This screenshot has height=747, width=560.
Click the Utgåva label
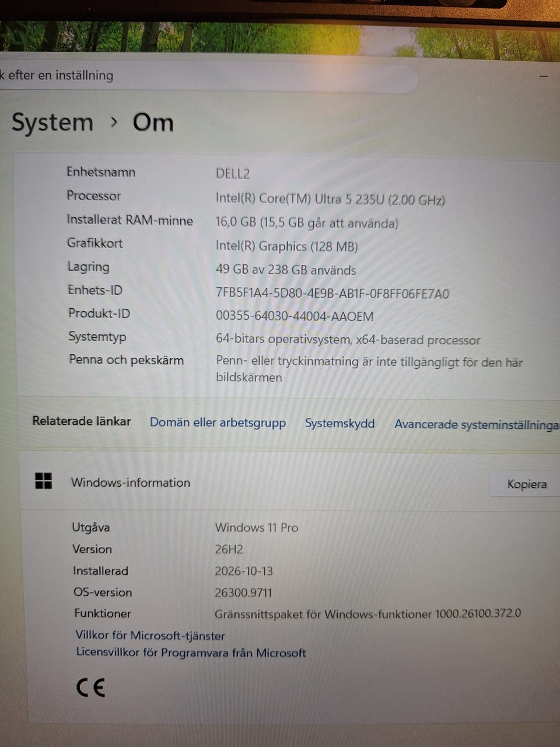[x=91, y=528]
